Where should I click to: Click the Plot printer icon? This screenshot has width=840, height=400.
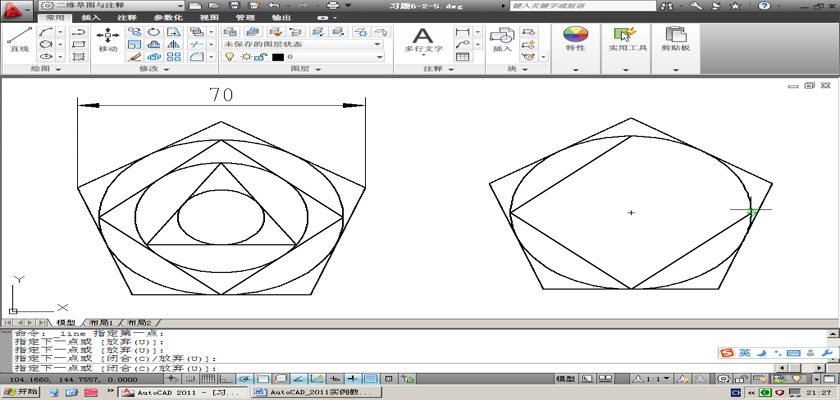[333, 5]
